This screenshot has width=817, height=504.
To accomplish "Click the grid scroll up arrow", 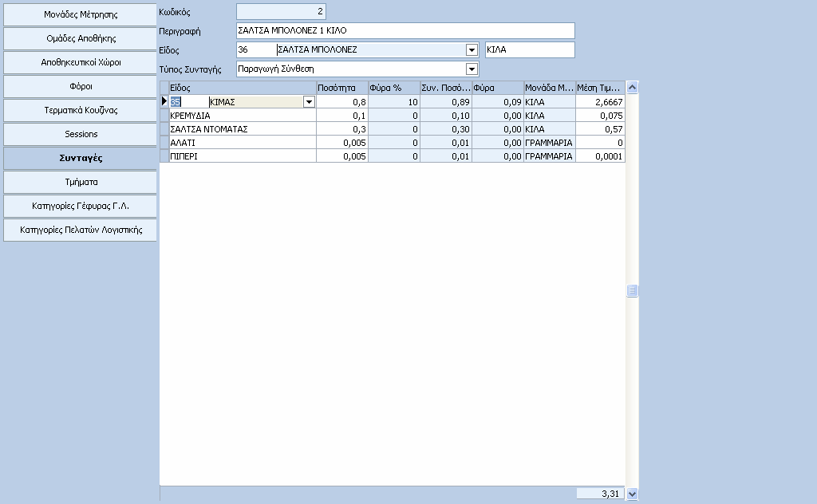I will click(x=632, y=88).
